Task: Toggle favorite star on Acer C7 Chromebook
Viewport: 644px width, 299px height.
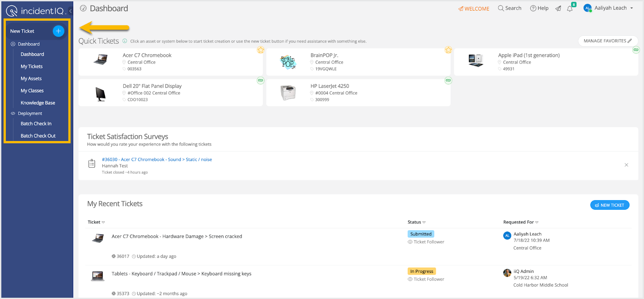Action: coord(260,50)
